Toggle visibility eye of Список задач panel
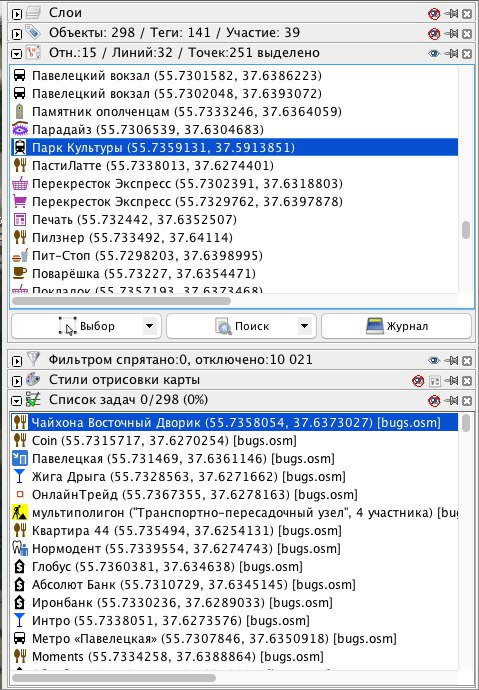479x690 pixels. (x=434, y=400)
